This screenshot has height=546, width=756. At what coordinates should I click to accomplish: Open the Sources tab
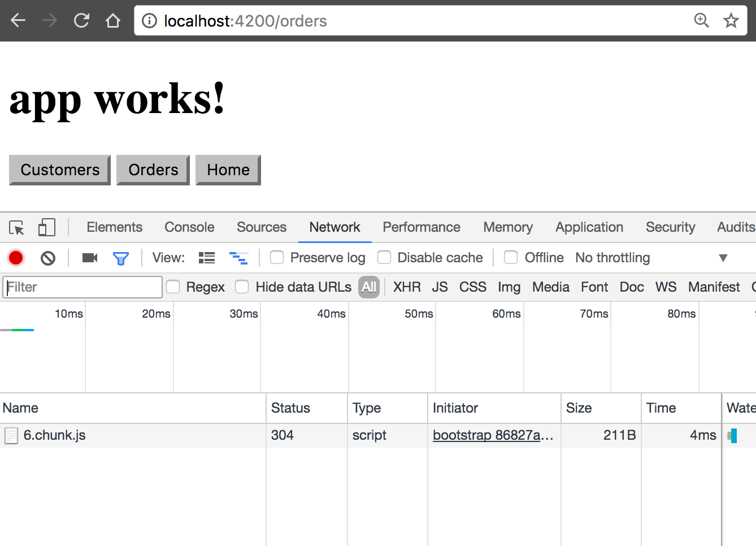pyautogui.click(x=262, y=227)
